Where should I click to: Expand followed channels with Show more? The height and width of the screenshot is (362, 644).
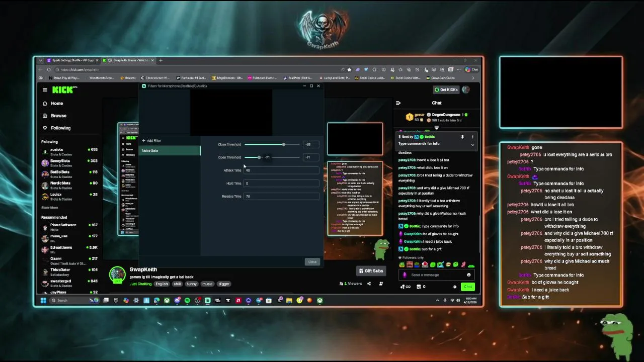click(49, 208)
